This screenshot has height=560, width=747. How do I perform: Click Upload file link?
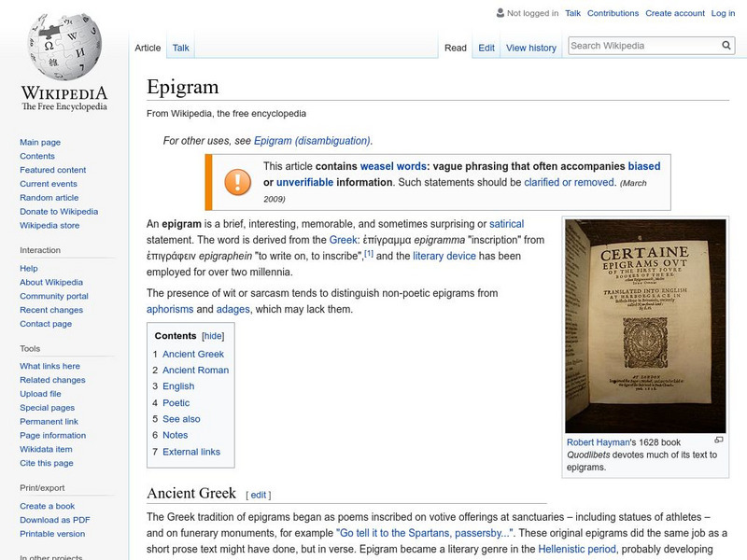[40, 393]
